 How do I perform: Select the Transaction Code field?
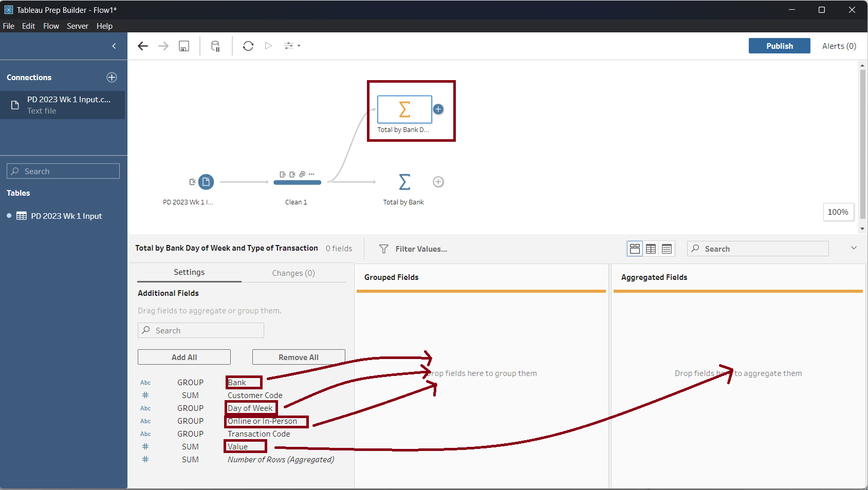(259, 434)
